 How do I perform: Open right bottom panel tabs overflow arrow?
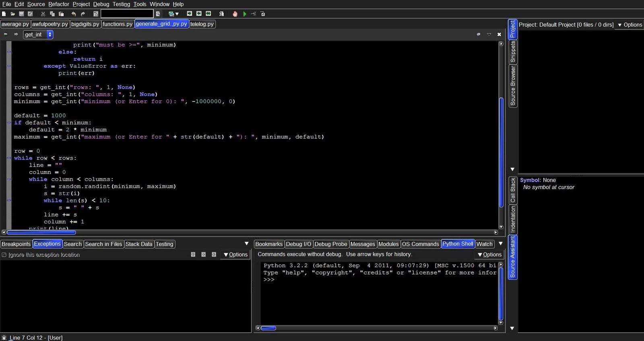[x=501, y=243]
